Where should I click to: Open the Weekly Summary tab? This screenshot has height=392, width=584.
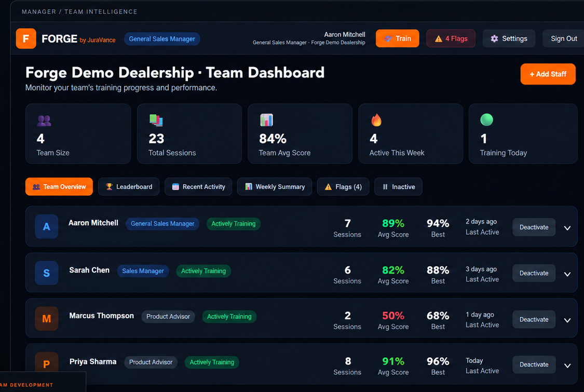click(275, 187)
